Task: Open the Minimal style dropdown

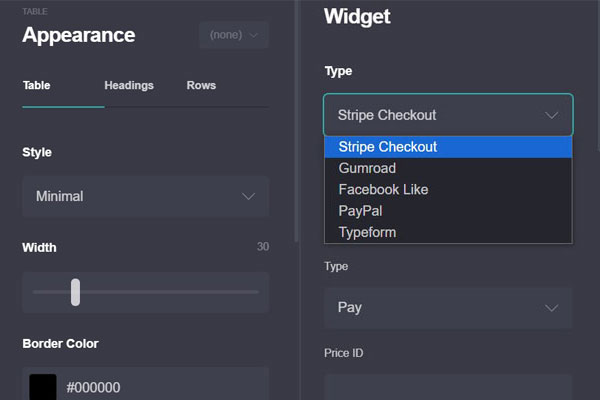Action: pyautogui.click(x=145, y=197)
